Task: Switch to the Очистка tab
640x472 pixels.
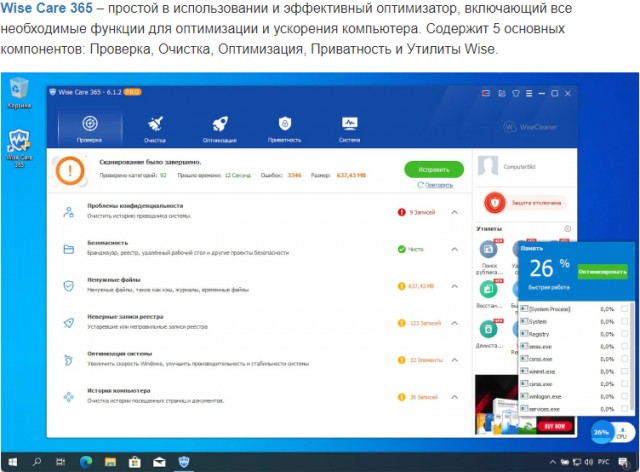Action: [x=155, y=129]
